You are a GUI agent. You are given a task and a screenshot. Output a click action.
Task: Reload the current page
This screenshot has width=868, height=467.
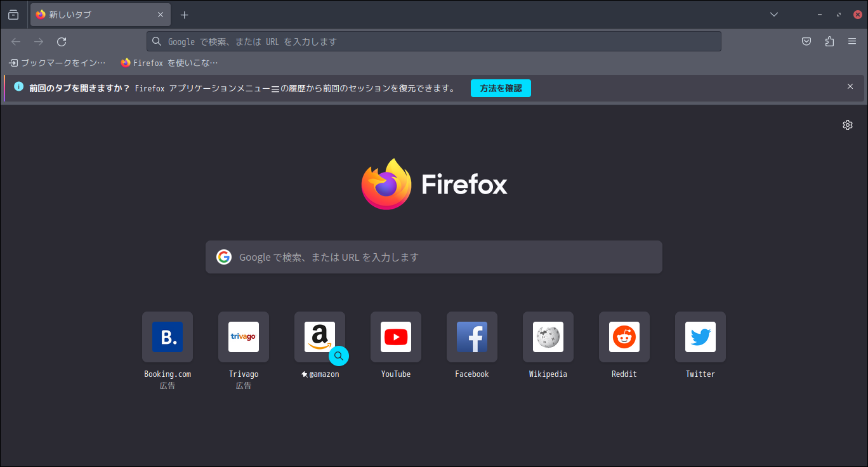pos(62,41)
